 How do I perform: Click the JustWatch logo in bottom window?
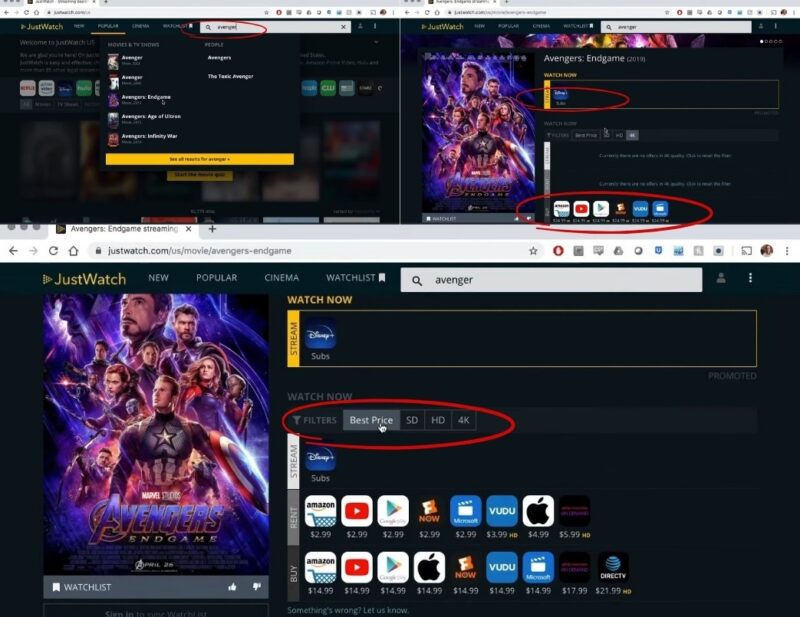tap(84, 279)
